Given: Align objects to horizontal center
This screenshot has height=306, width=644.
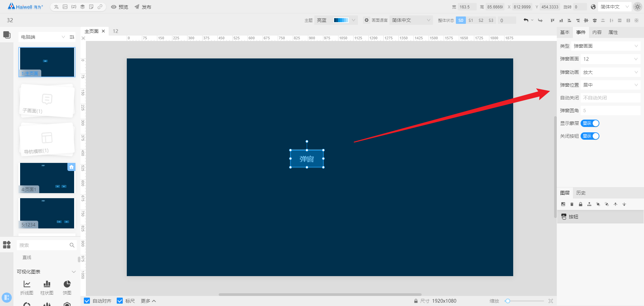Looking at the screenshot, I should [595, 20].
